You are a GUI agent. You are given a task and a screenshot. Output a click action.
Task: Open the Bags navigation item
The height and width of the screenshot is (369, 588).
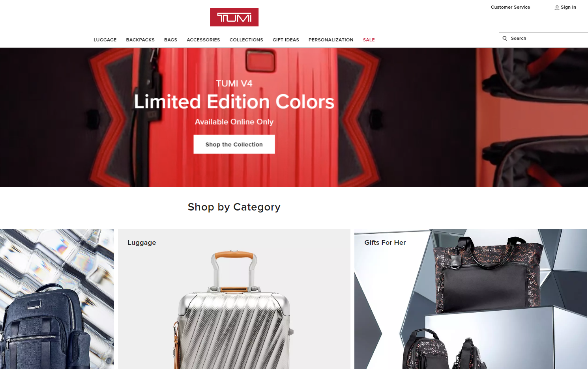pos(170,40)
